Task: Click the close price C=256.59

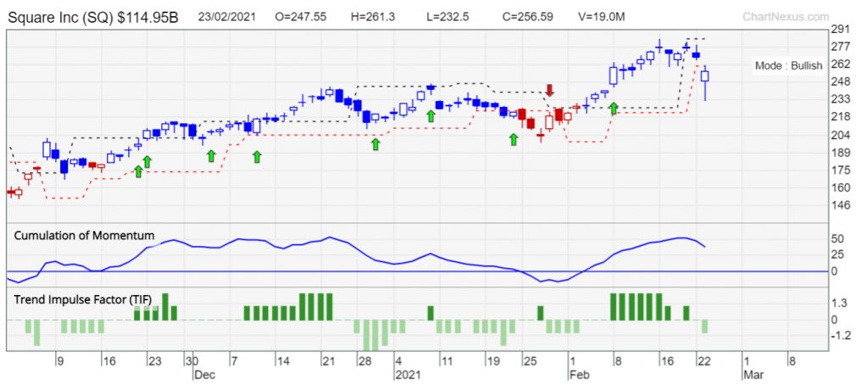Action: pyautogui.click(x=527, y=17)
